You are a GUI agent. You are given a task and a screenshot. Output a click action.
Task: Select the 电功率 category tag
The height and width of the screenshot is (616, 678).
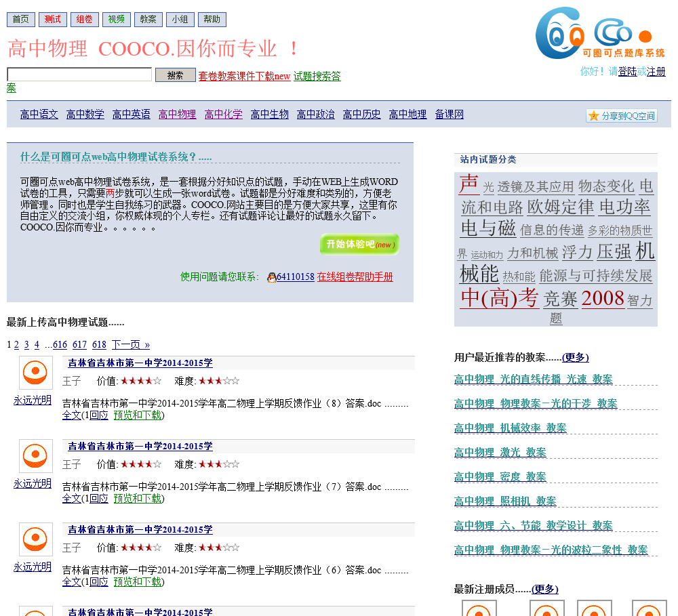pos(625,207)
